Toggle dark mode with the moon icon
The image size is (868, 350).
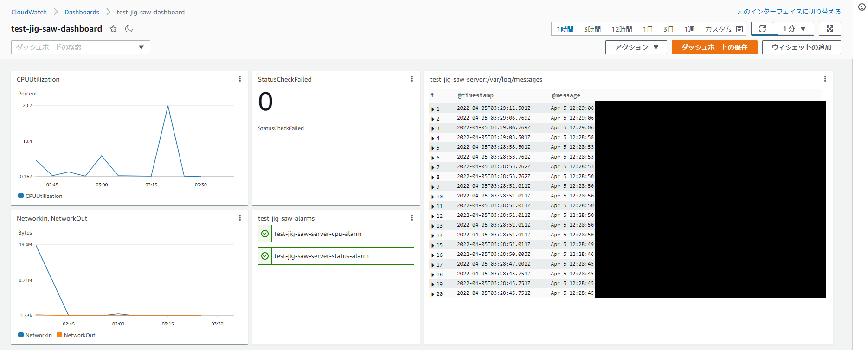click(129, 29)
